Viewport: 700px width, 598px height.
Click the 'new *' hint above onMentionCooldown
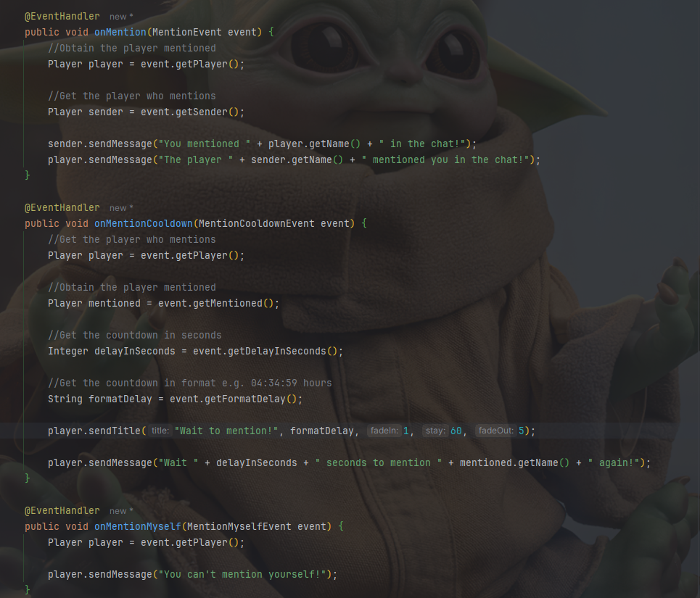pos(121,208)
